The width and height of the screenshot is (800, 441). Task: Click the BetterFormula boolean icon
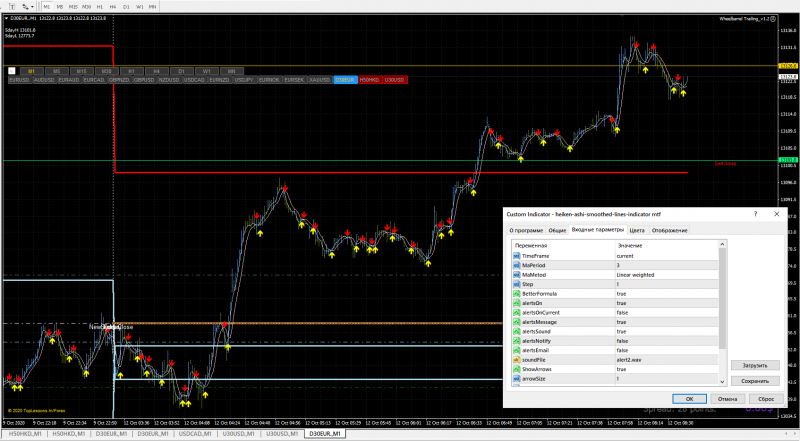[x=516, y=294]
